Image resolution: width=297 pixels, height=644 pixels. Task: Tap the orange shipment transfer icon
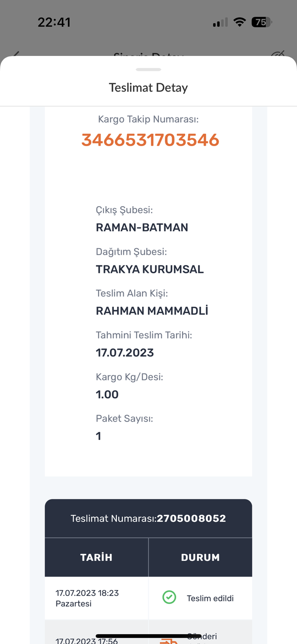[169, 641]
